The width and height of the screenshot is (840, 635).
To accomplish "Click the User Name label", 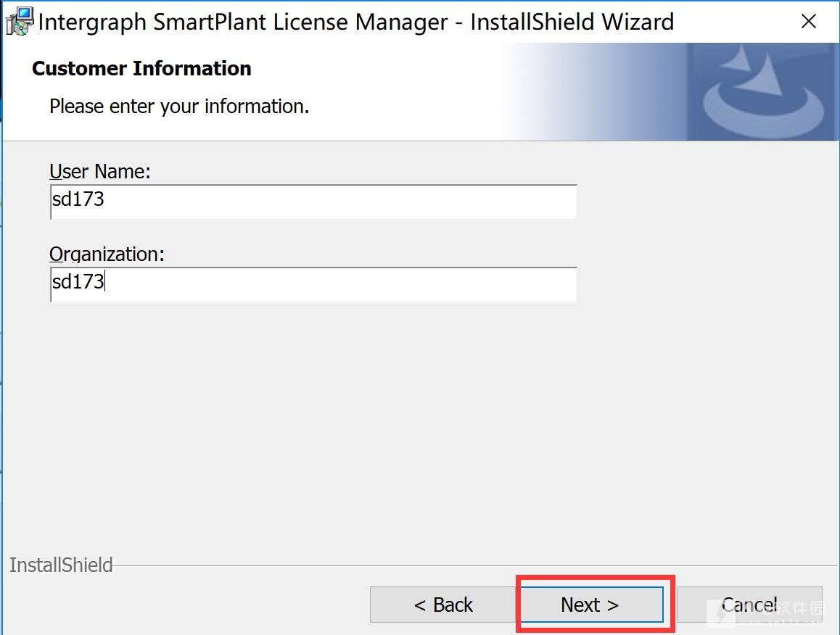I will (x=100, y=171).
